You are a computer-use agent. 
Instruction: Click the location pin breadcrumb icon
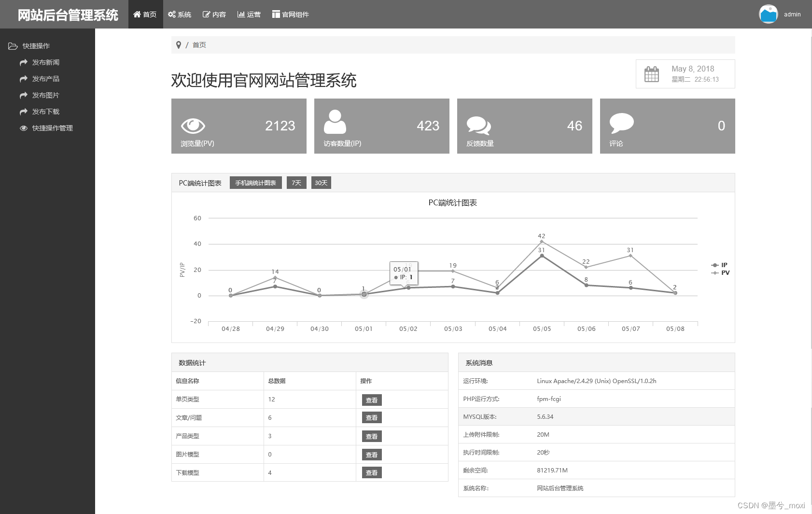[179, 45]
